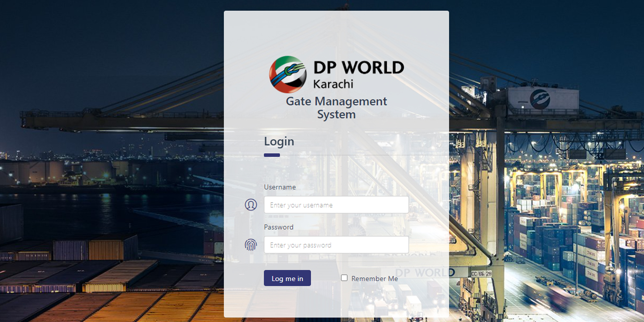Image resolution: width=644 pixels, height=322 pixels.
Task: Click the Gate Management System title
Action: coord(336,108)
